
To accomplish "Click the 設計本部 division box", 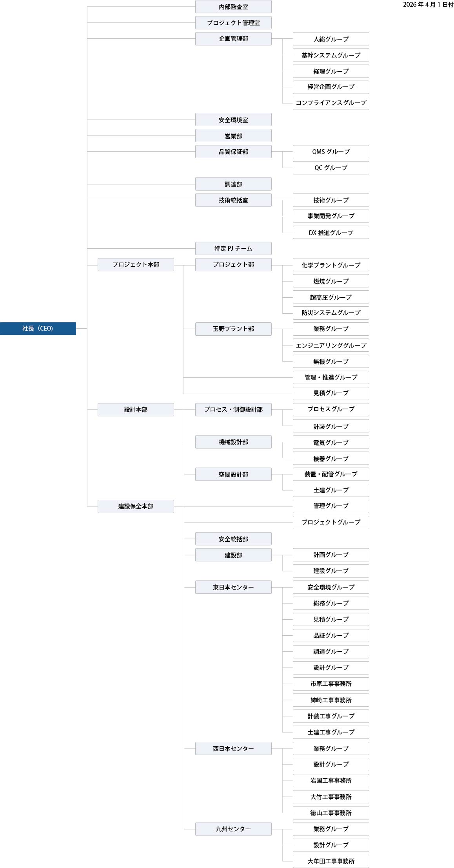I will coord(136,410).
